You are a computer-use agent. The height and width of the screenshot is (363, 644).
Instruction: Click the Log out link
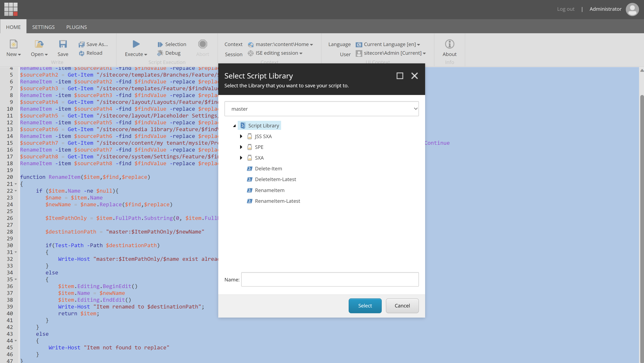tap(565, 9)
